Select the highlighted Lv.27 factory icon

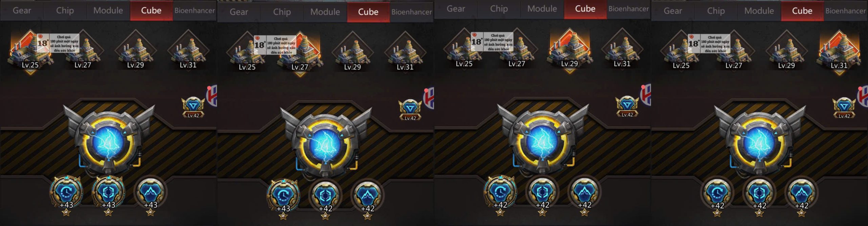click(300, 53)
